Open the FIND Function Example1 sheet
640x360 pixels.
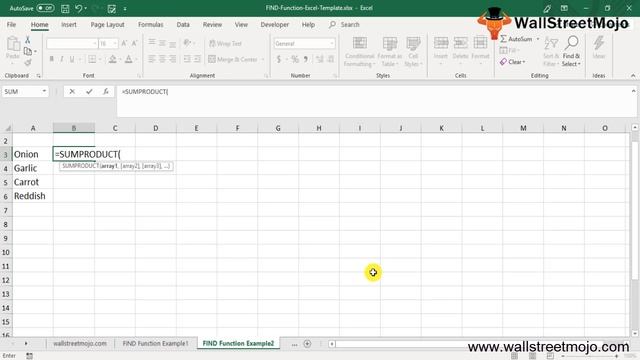(x=156, y=344)
